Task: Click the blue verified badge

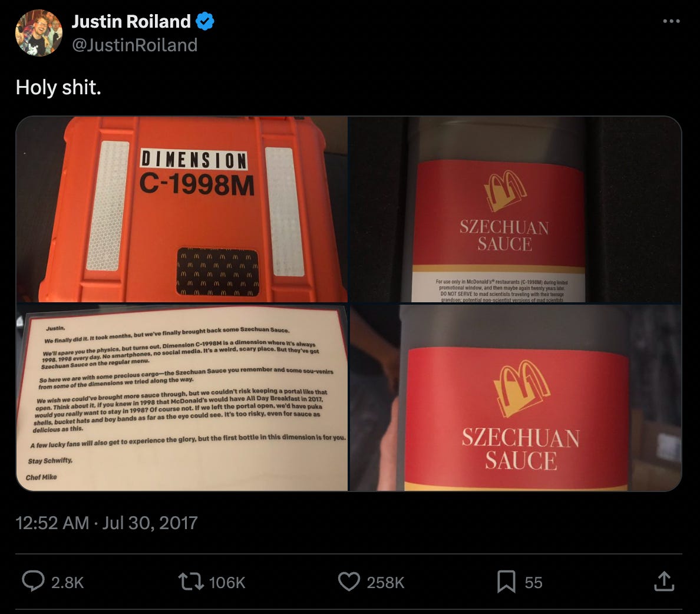Action: (205, 21)
